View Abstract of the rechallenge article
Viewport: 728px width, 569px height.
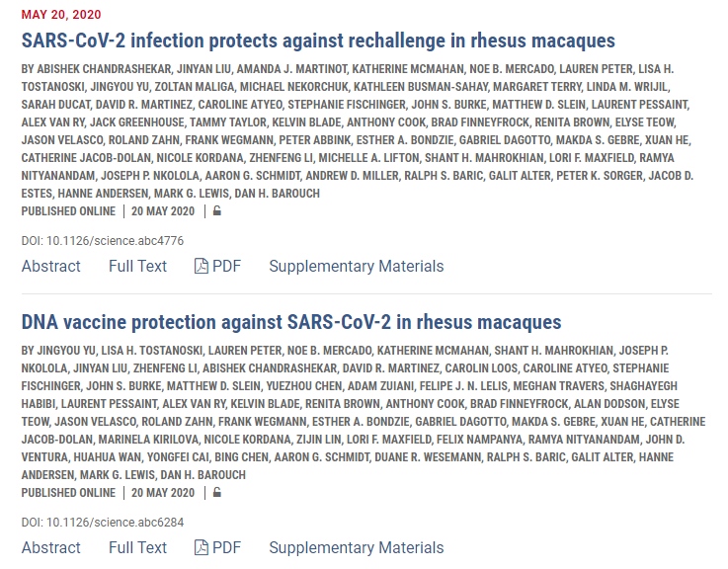51,266
